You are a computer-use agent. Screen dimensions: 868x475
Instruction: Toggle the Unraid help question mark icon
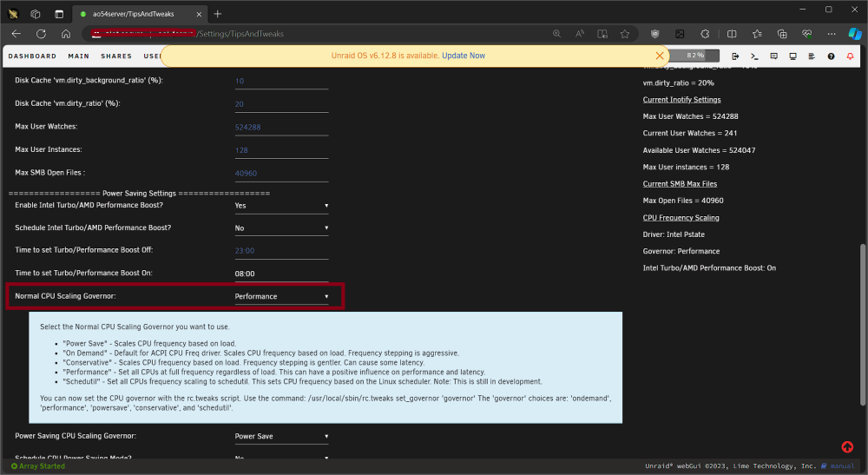coord(831,56)
